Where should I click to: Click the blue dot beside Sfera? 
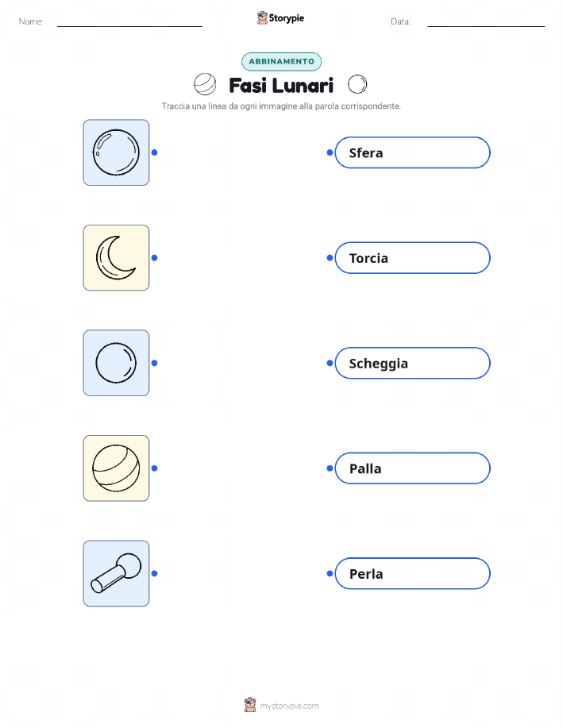[x=330, y=152]
